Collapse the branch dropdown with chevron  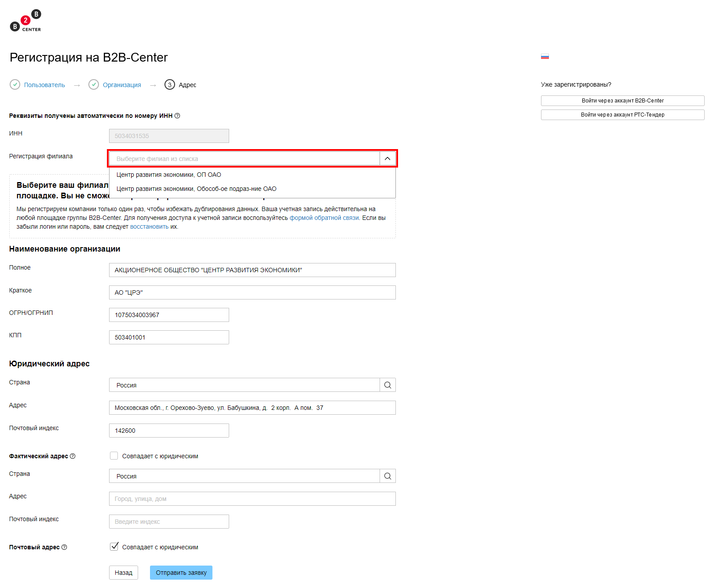coord(388,158)
